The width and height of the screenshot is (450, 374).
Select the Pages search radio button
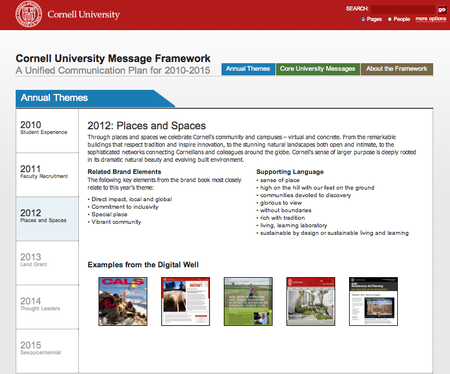coord(363,19)
